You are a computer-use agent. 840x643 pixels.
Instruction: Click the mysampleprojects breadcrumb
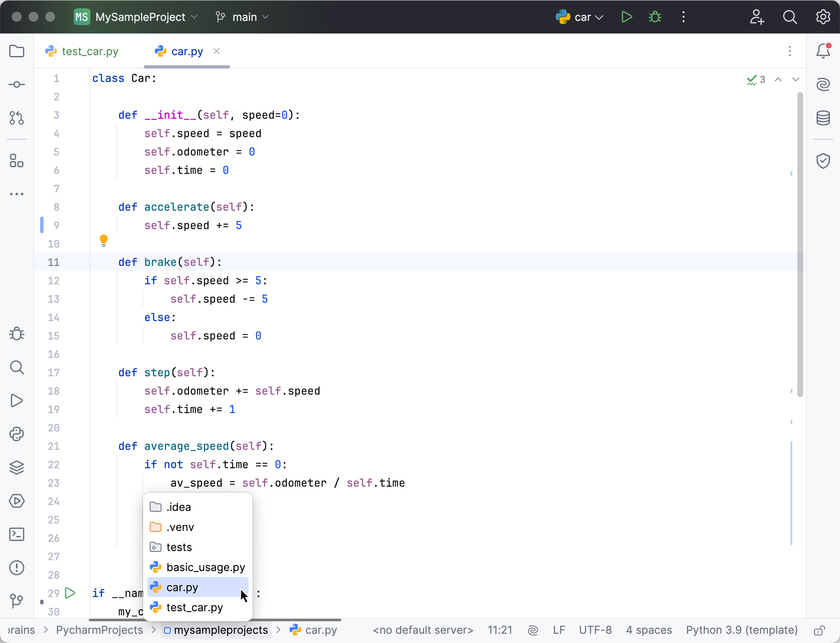[220, 630]
